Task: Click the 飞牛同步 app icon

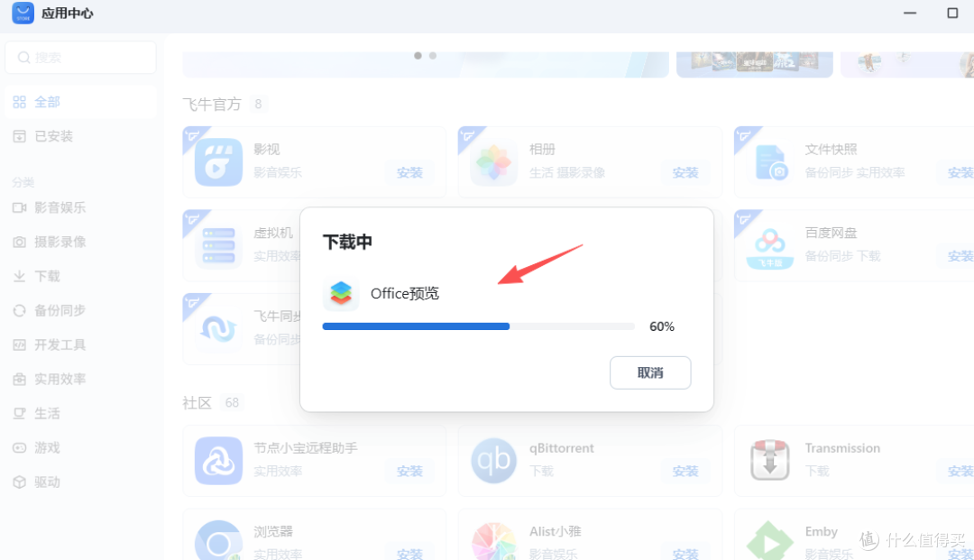Action: [218, 329]
